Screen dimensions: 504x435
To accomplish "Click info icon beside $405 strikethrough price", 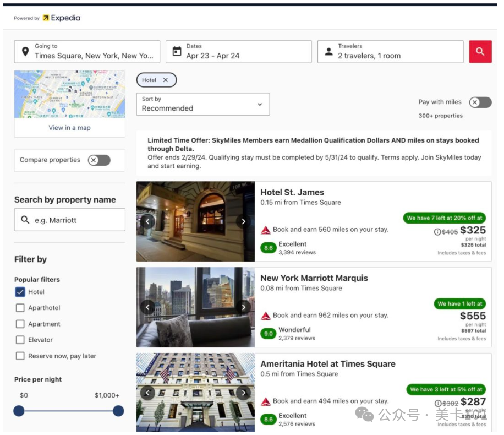I will (437, 232).
